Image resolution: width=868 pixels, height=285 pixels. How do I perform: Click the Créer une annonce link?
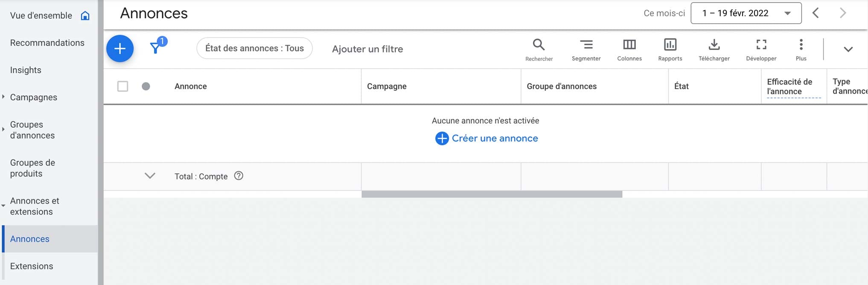point(495,138)
